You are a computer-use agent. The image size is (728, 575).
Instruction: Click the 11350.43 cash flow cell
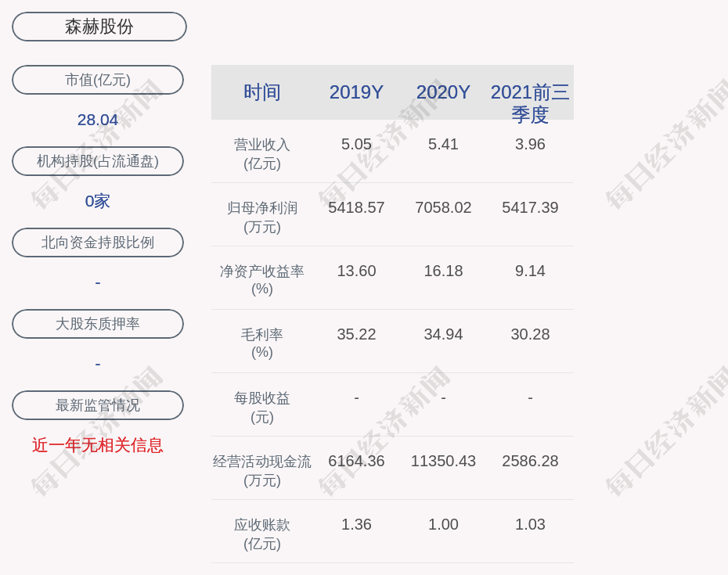[x=443, y=461]
